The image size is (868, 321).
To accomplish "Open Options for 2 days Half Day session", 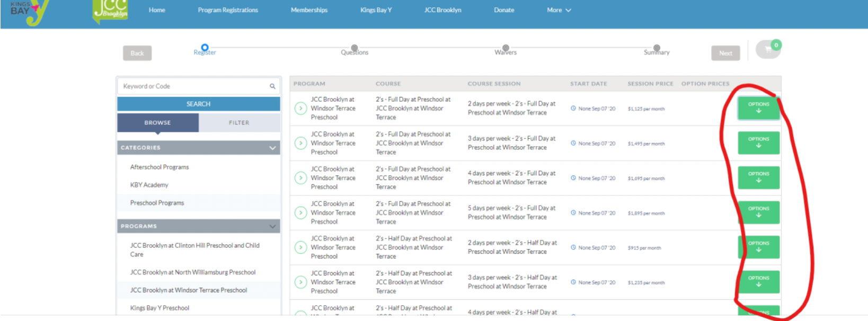I will point(758,247).
